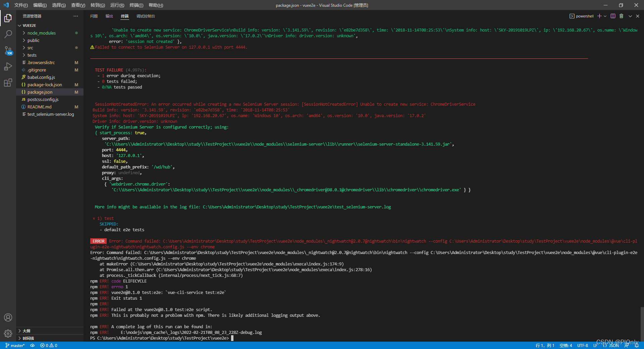Split the terminal panel
Image resolution: width=644 pixels, height=349 pixels.
(x=613, y=16)
